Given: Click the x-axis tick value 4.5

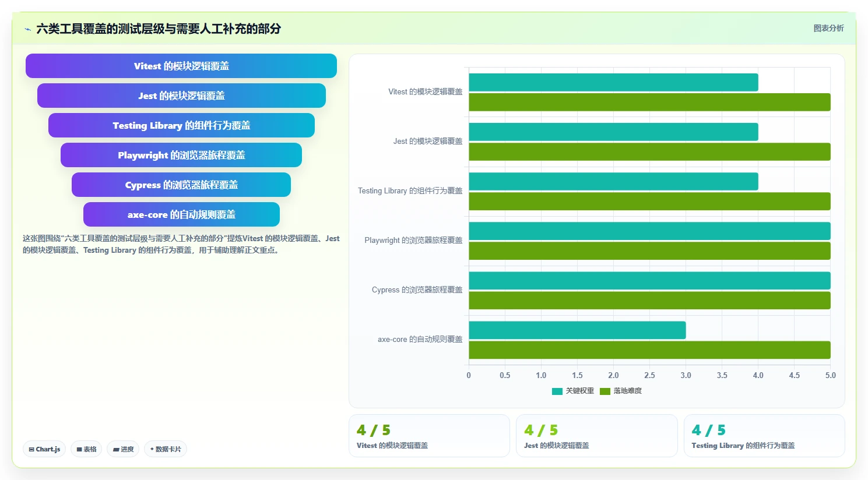Looking at the screenshot, I should (794, 375).
